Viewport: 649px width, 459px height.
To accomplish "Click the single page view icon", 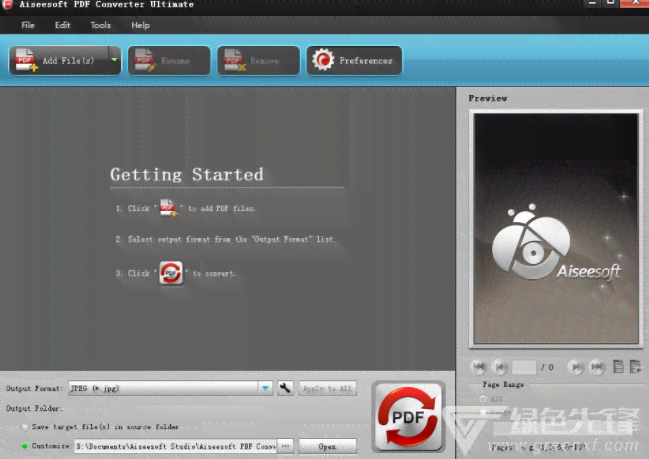I will (618, 367).
